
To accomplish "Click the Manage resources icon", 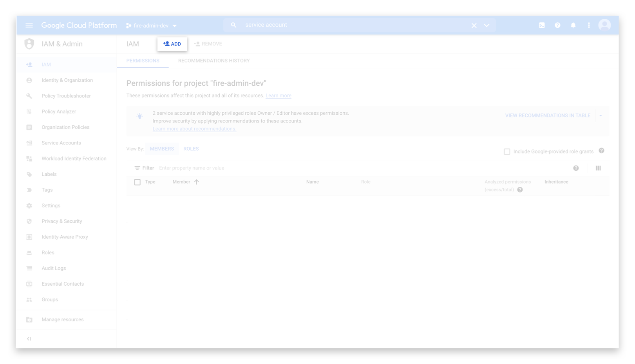I will [x=29, y=320].
